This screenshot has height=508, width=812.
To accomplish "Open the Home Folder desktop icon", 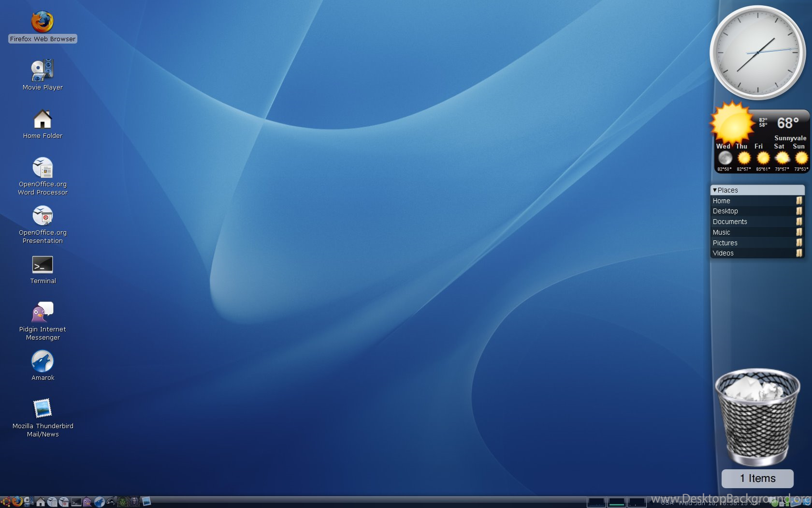I will 43,120.
